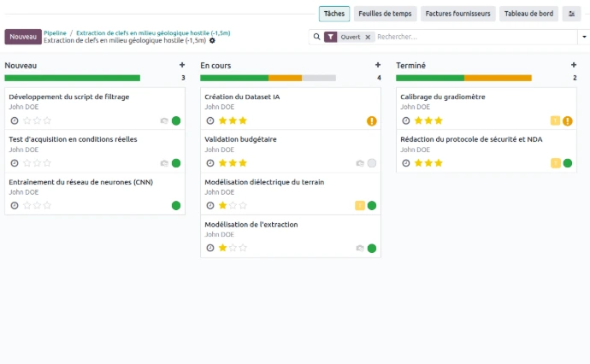Click the clock icon on Création du Dataset IA
The width and height of the screenshot is (590, 364).
(209, 120)
